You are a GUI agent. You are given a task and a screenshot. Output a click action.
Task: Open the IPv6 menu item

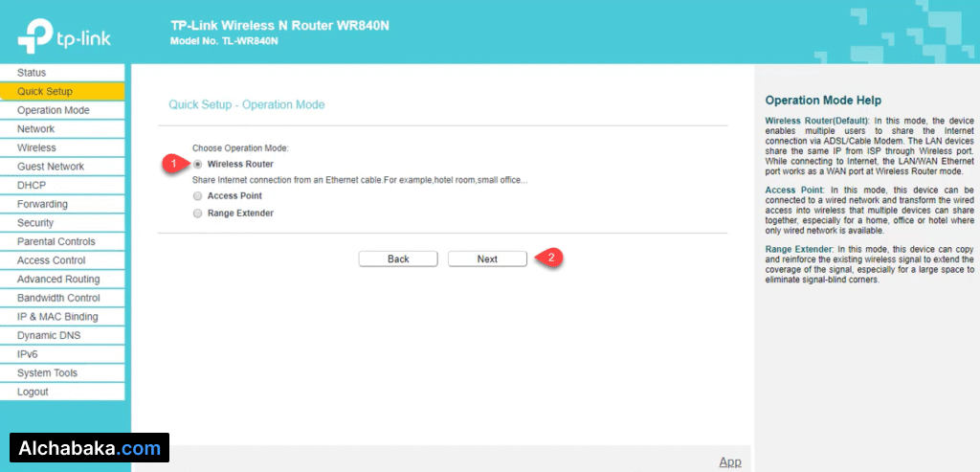(x=62, y=354)
